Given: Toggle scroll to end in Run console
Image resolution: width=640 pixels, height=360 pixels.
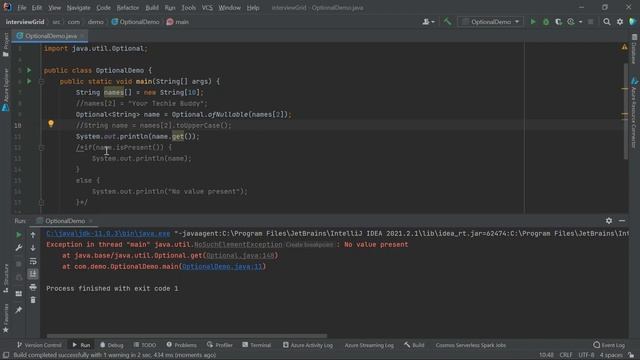Looking at the screenshot, I should coord(33,274).
